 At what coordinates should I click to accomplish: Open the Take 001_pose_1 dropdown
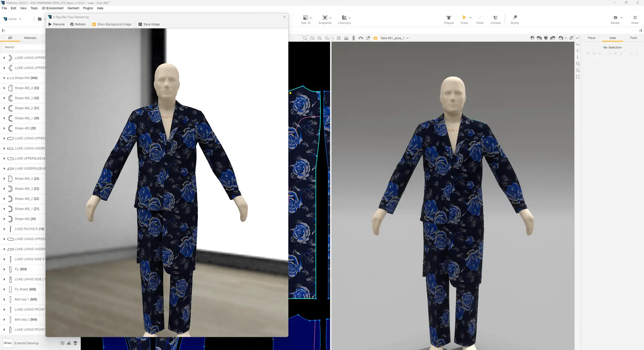point(407,38)
